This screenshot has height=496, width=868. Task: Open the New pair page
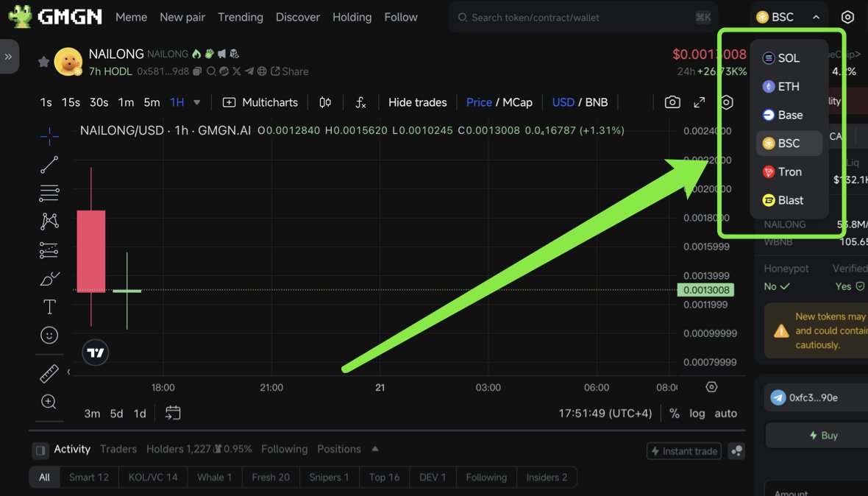(x=182, y=17)
